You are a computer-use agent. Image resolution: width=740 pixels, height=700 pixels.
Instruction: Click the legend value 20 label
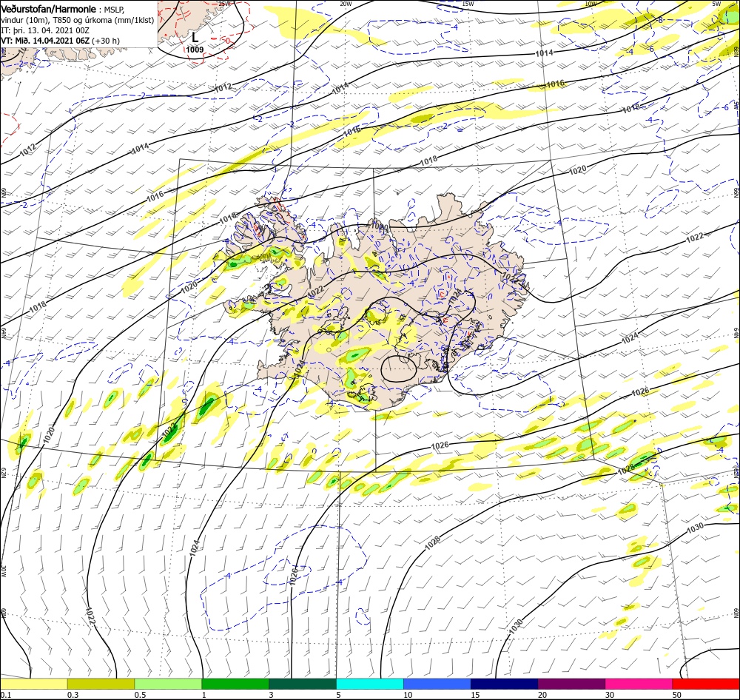coord(542,695)
